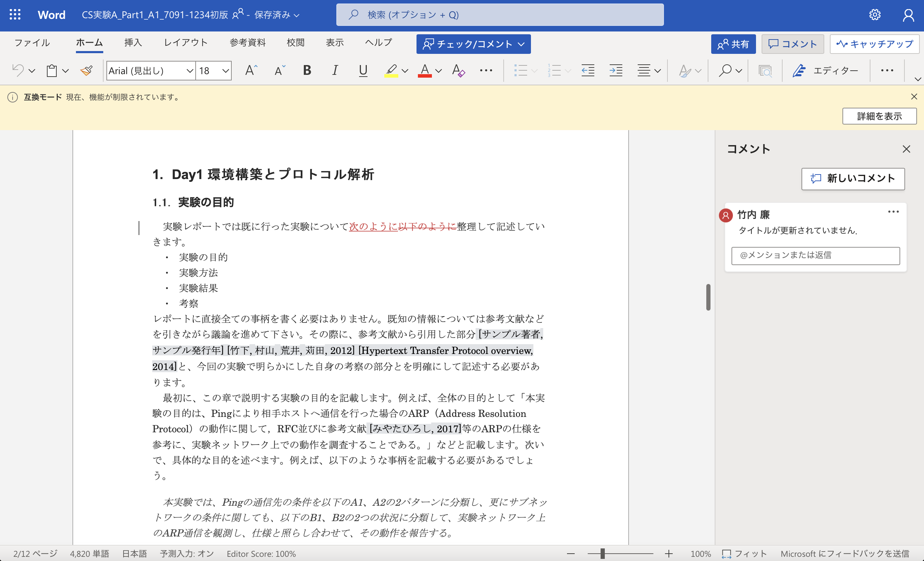Open the Editor pen icon
The image size is (924, 561).
tap(799, 70)
